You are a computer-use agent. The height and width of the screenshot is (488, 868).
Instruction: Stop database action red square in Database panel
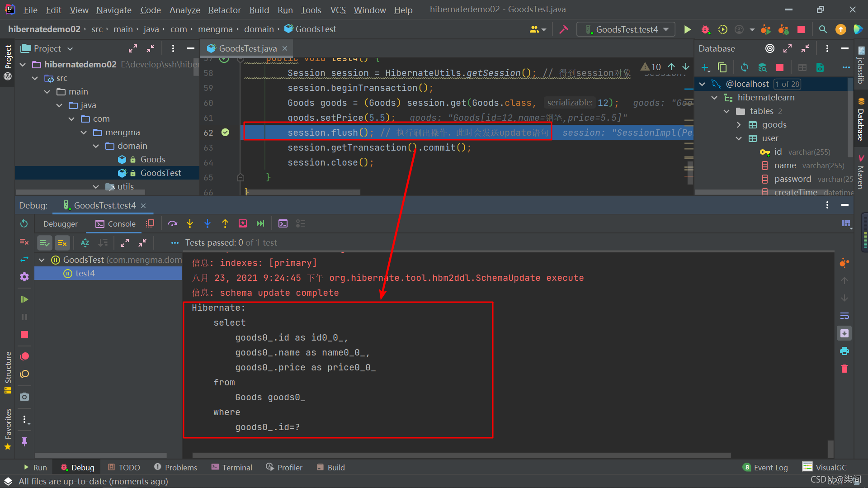click(x=780, y=67)
